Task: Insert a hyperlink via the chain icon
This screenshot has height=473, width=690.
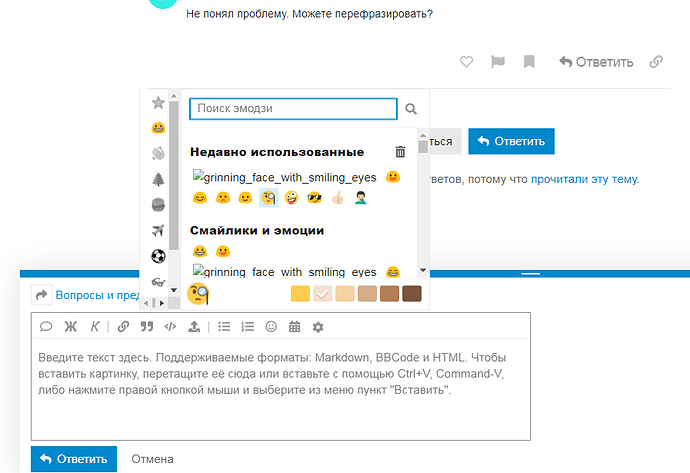Action: (x=123, y=326)
